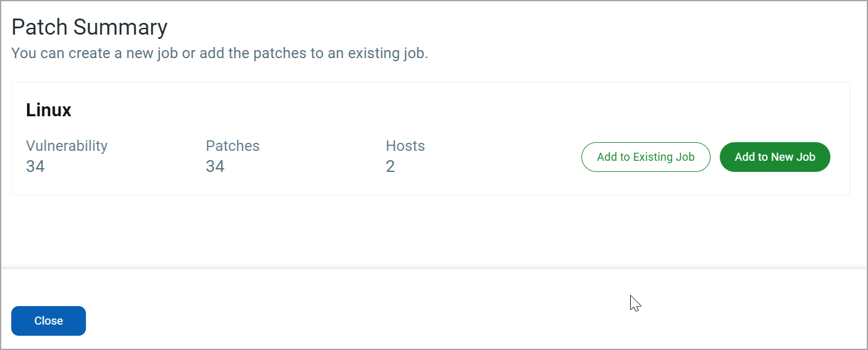Click the Patches label

click(232, 146)
